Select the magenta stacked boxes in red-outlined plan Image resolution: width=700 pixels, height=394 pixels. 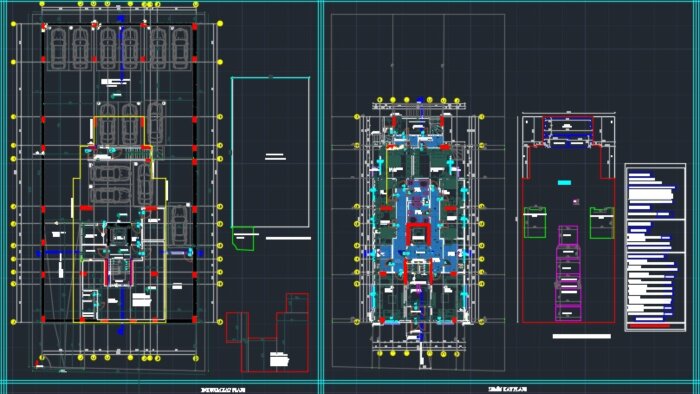click(x=568, y=273)
